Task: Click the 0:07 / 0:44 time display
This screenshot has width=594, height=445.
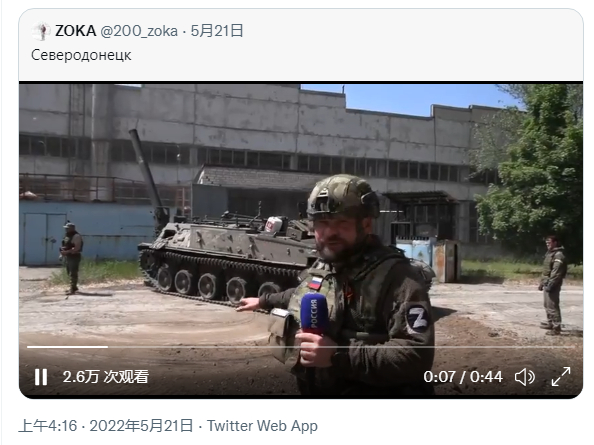Action: point(463,377)
